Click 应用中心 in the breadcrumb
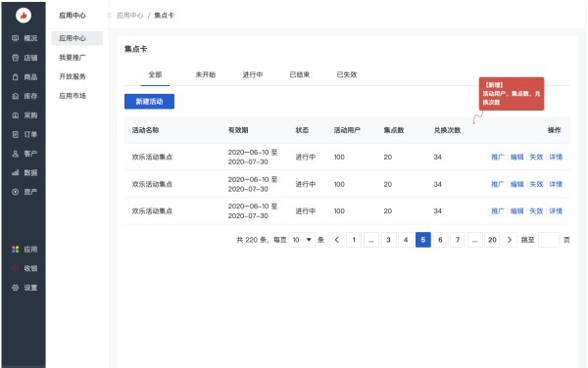Image resolution: width=588 pixels, height=368 pixels. point(129,16)
